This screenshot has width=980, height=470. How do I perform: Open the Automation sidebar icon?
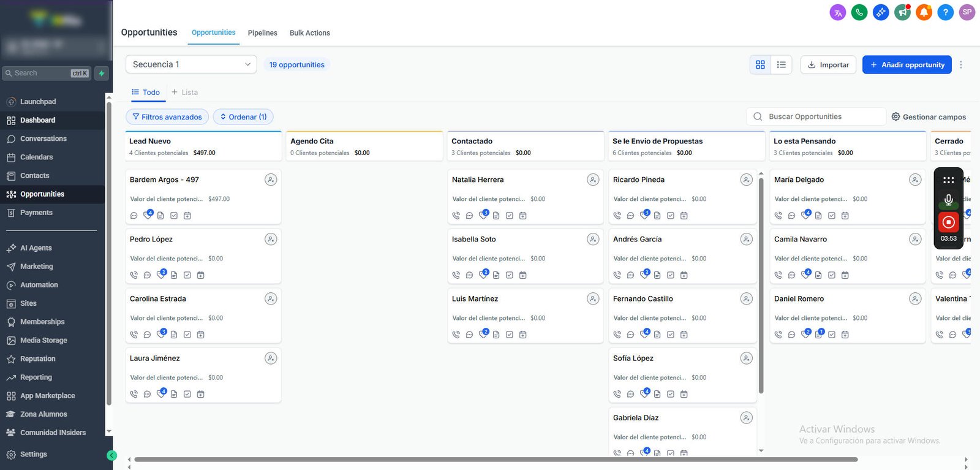coord(11,286)
